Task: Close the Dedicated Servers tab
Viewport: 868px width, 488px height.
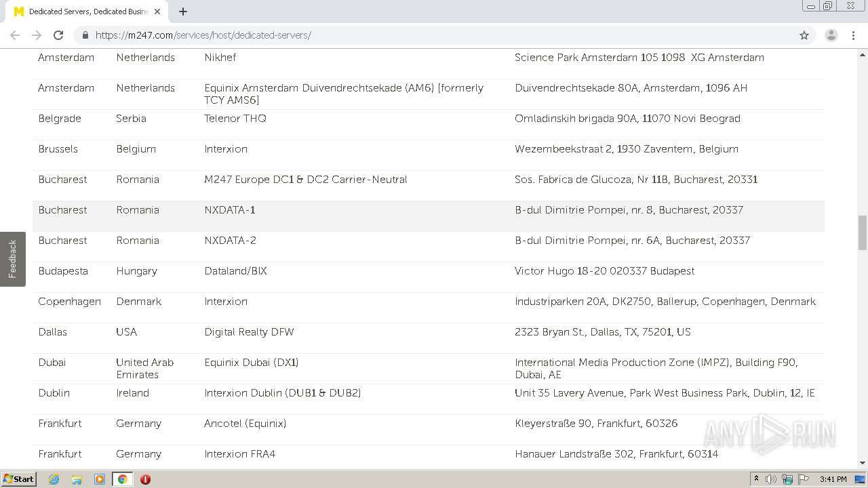Action: (157, 12)
